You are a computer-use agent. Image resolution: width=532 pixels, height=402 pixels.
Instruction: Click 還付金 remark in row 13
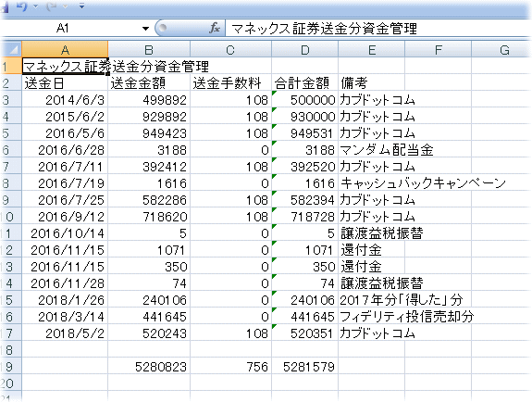372,267
